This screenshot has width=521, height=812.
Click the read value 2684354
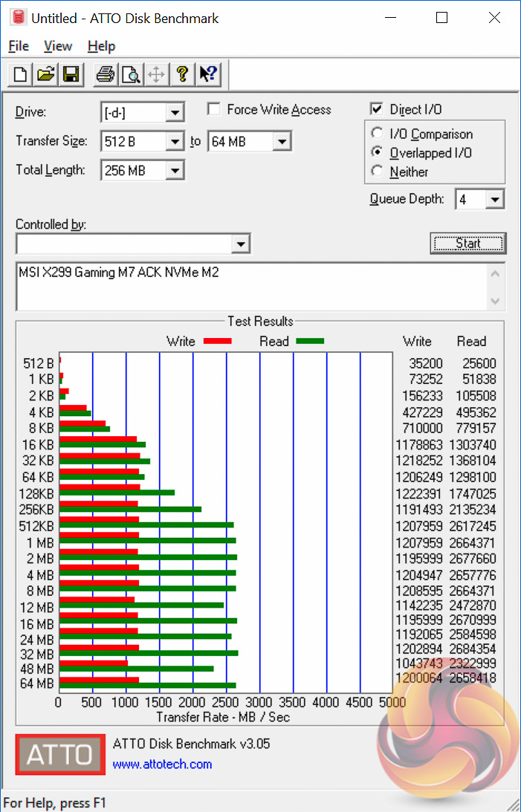(473, 649)
